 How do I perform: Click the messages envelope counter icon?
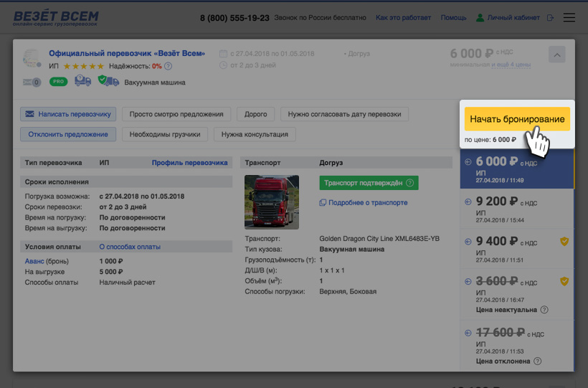tap(32, 82)
